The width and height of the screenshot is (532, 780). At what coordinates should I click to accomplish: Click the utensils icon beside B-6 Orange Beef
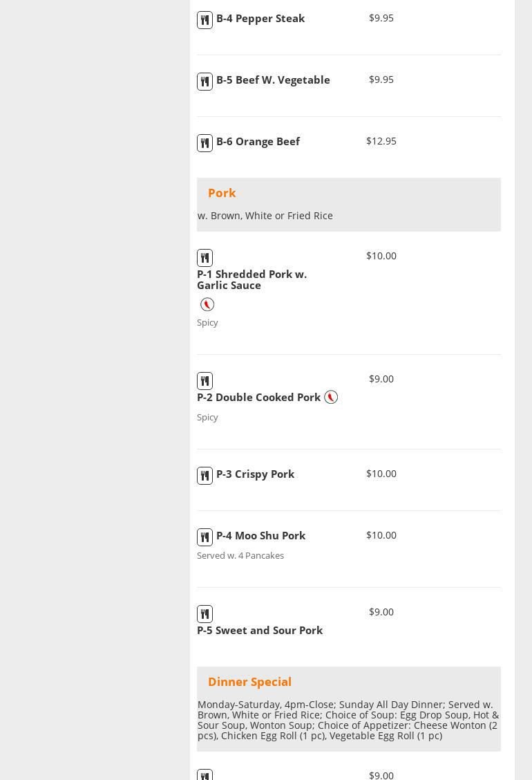click(x=205, y=143)
